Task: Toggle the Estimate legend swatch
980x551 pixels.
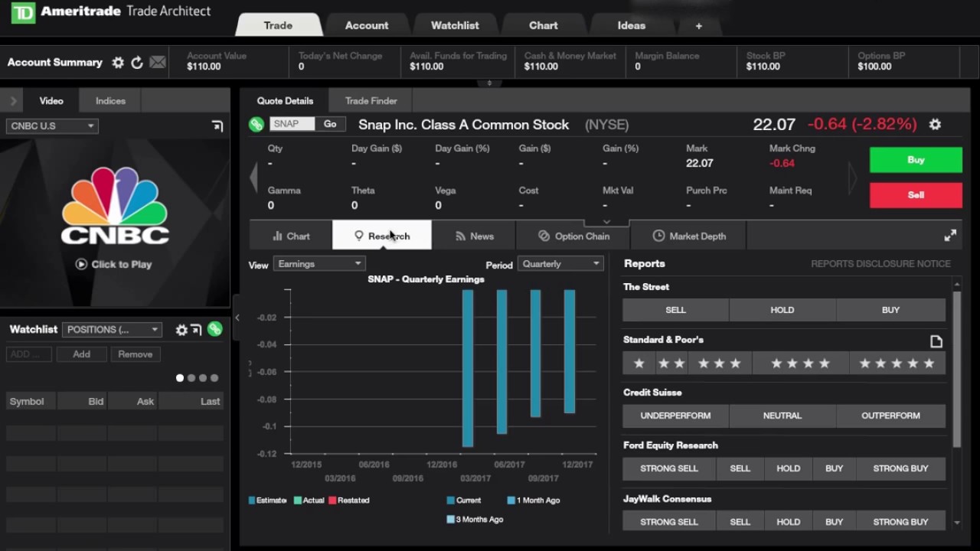Action: [252, 500]
